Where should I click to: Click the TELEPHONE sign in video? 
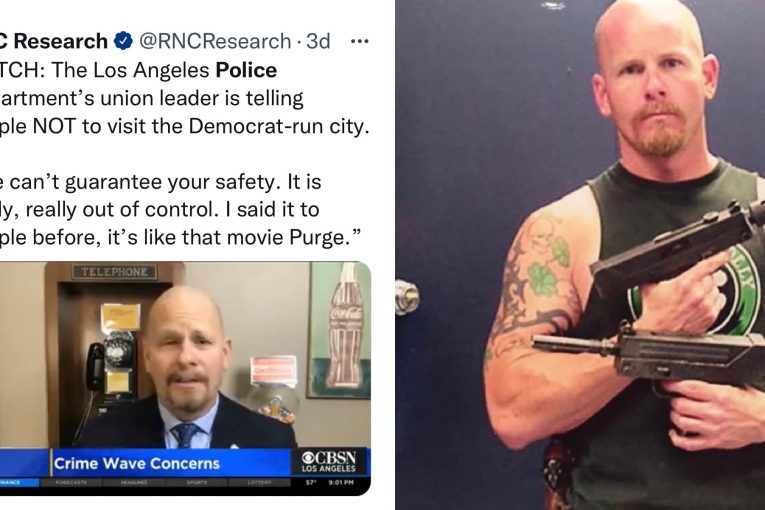tap(115, 272)
